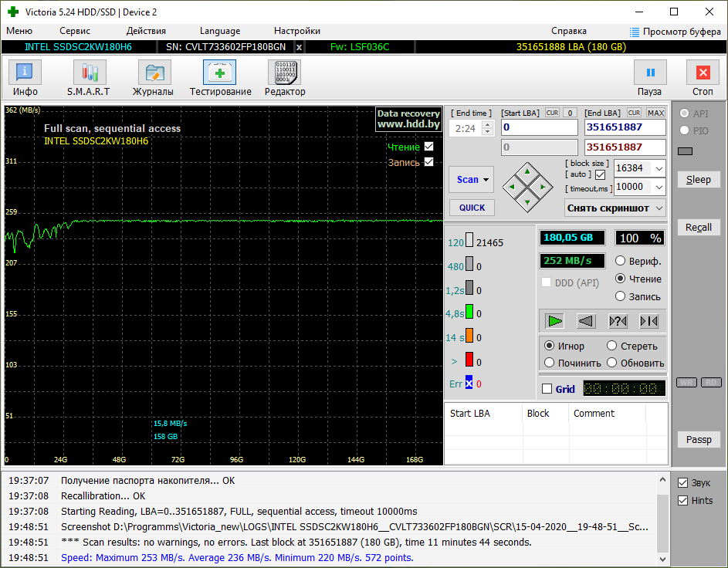
Task: Click the left arrow on the navigation diamond
Action: click(x=512, y=187)
